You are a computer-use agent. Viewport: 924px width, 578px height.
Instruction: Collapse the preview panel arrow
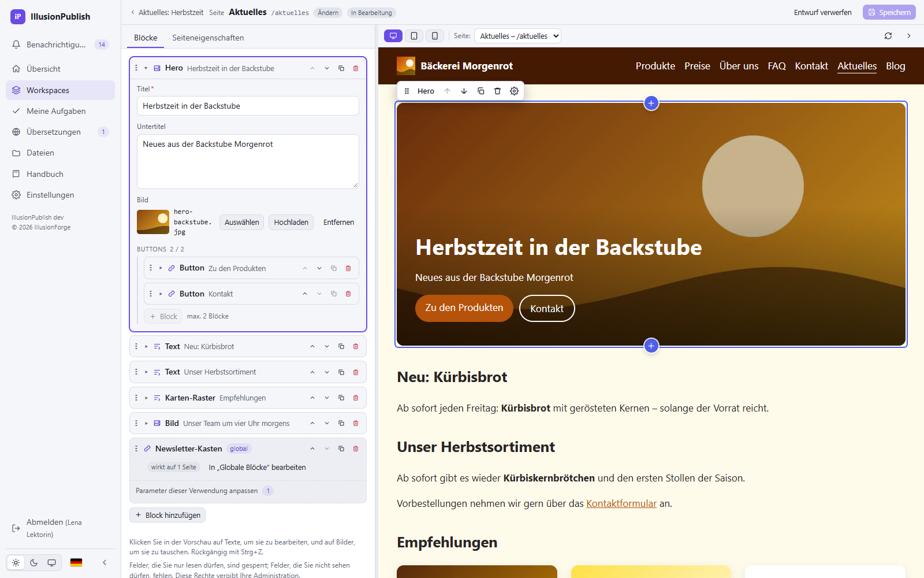[x=909, y=36]
